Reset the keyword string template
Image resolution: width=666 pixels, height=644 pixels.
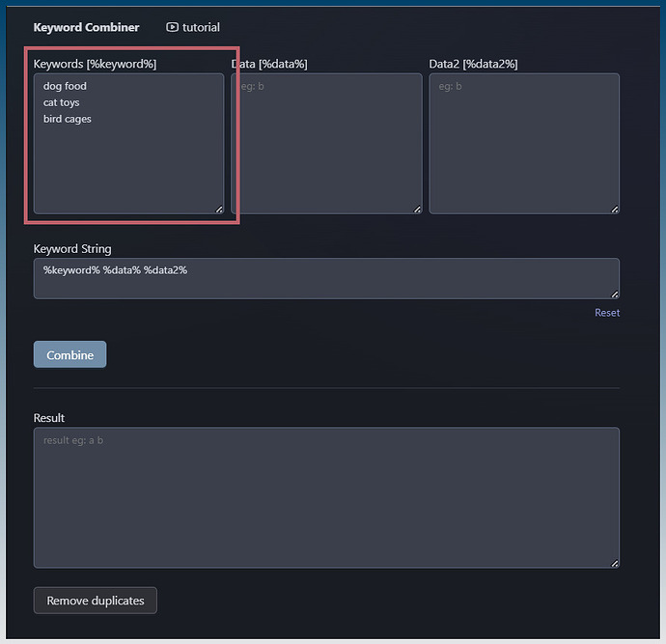(x=606, y=313)
